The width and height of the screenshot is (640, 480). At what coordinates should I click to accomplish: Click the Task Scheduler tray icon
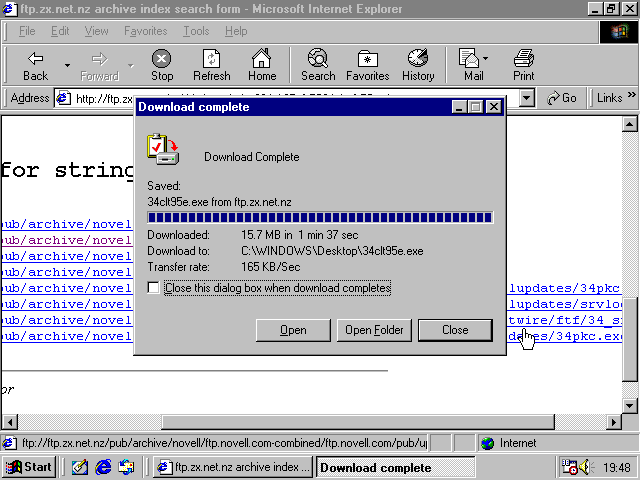[569, 467]
